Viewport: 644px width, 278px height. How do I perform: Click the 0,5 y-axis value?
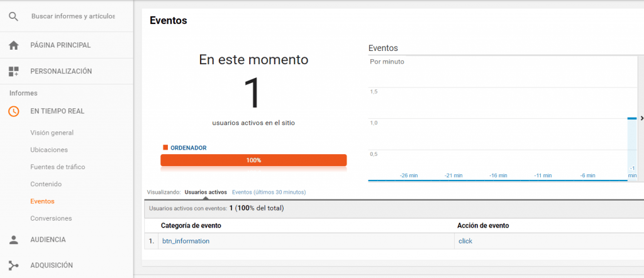pos(374,154)
